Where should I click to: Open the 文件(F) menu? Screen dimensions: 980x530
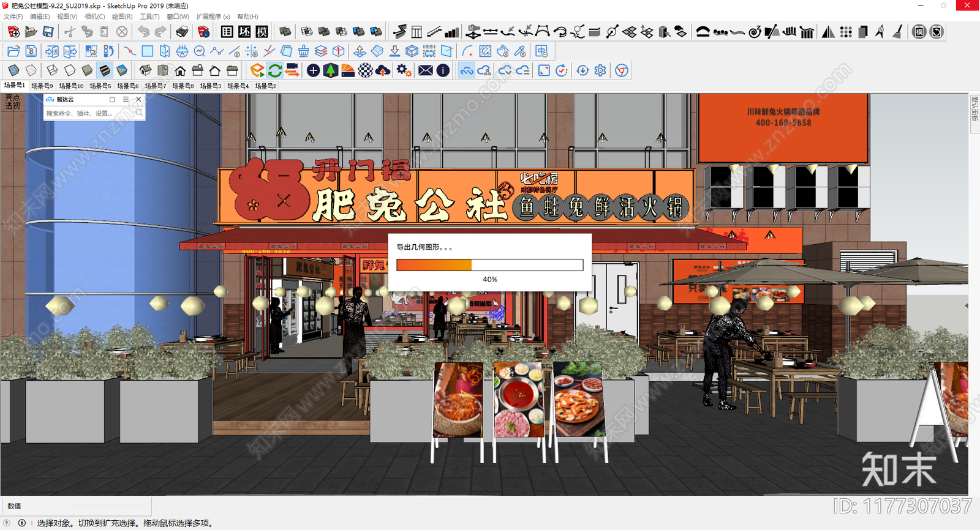pyautogui.click(x=13, y=17)
